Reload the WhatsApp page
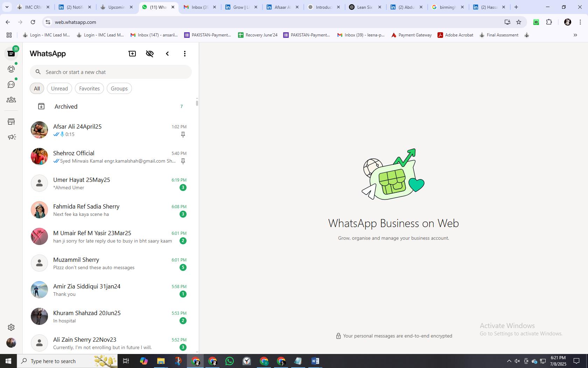 [33, 22]
